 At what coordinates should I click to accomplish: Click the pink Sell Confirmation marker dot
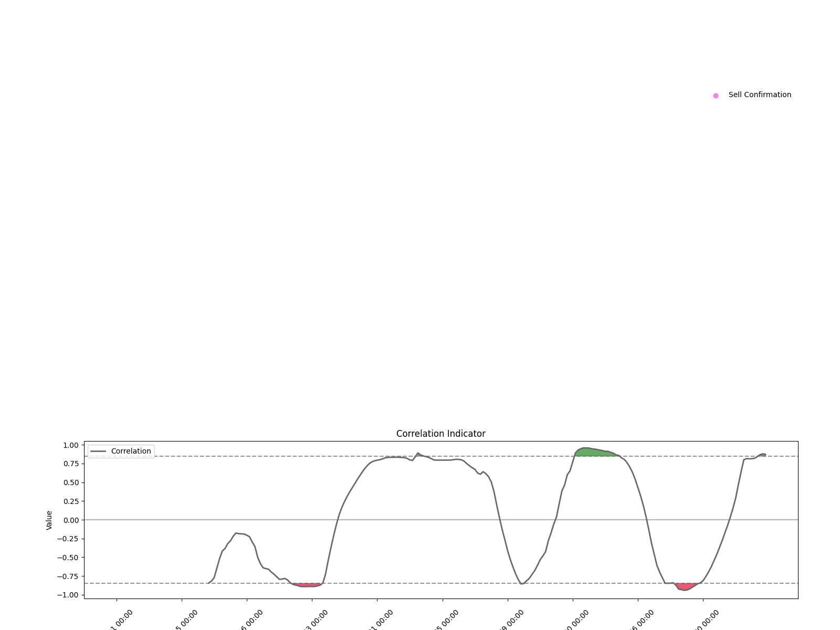click(716, 96)
